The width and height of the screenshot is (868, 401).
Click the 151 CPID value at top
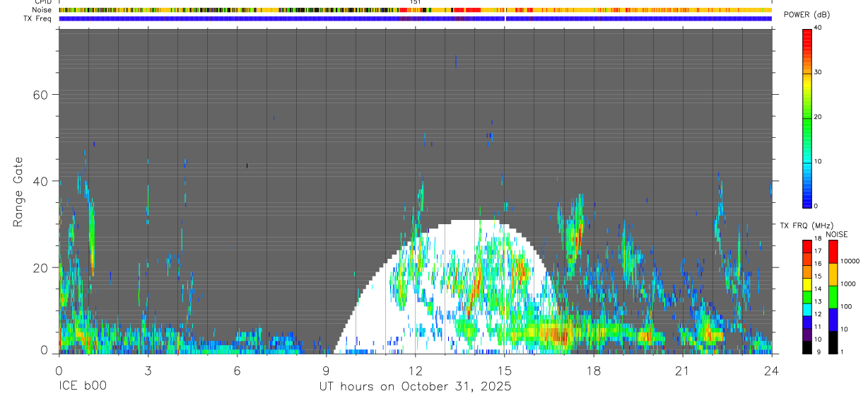point(415,2)
